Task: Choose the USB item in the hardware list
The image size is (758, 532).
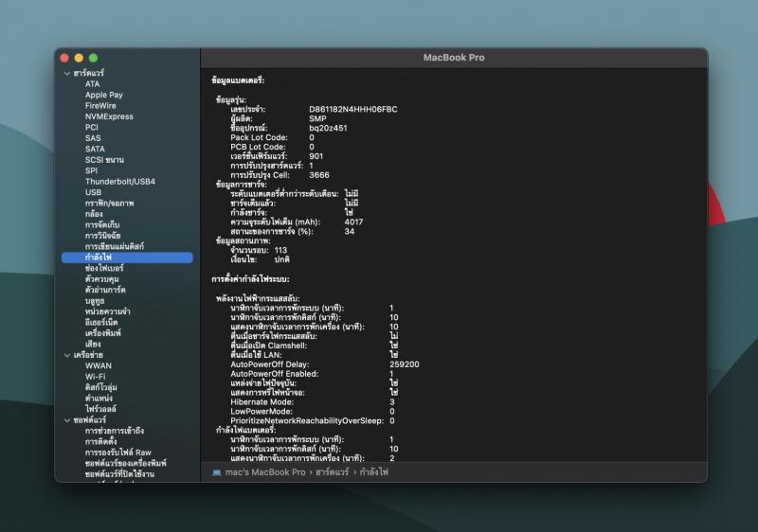Action: [93, 192]
